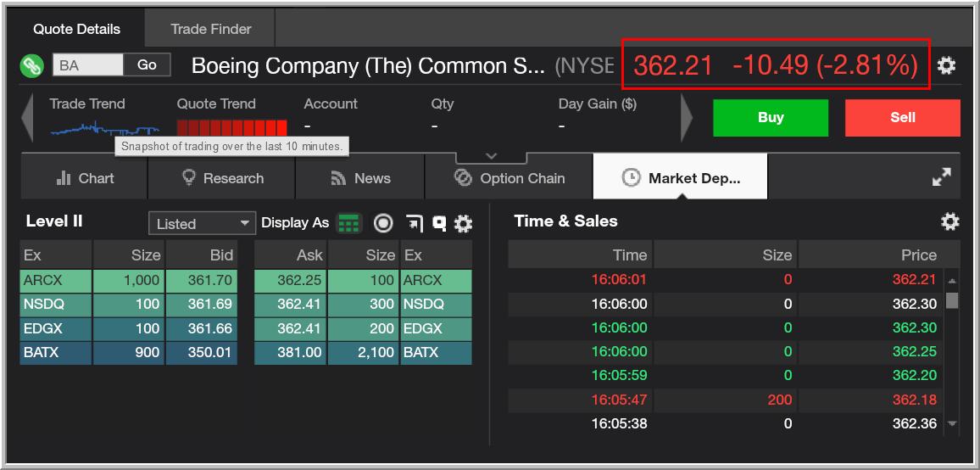Open the News tab
This screenshot has height=470, width=980.
pyautogui.click(x=360, y=178)
